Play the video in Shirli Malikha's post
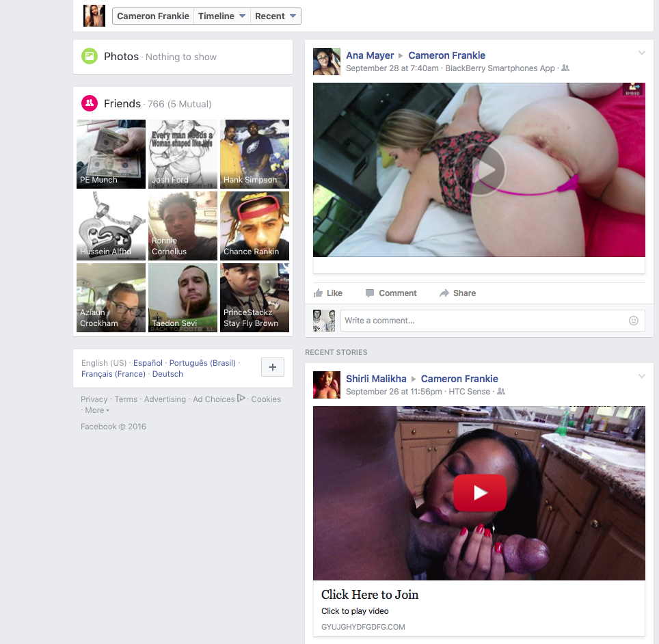Image resolution: width=659 pixels, height=644 pixels. click(x=479, y=492)
